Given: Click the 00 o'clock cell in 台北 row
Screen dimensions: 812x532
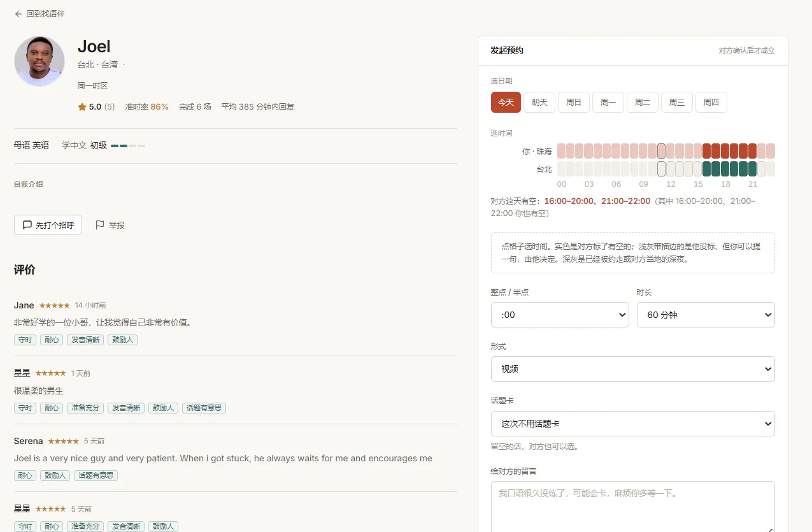Looking at the screenshot, I should tap(561, 169).
